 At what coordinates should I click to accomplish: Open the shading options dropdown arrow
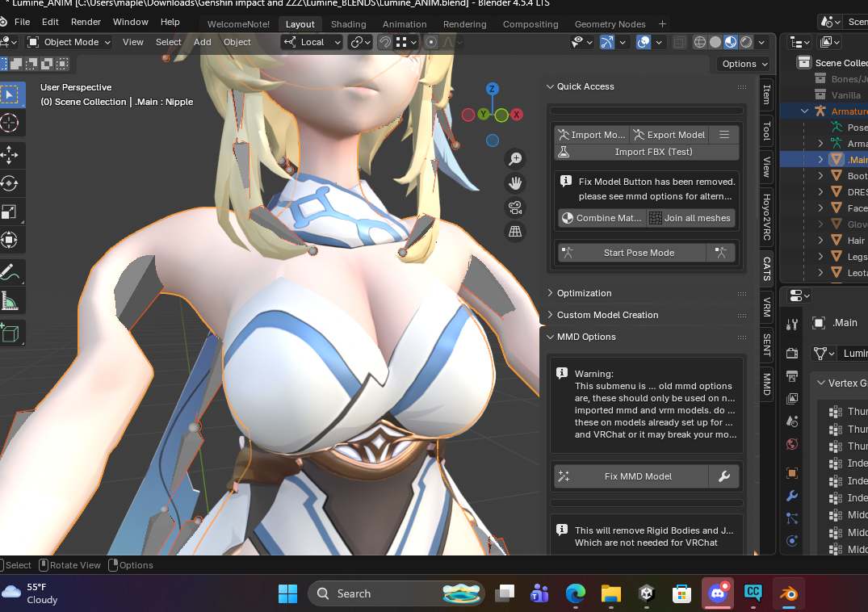761,42
